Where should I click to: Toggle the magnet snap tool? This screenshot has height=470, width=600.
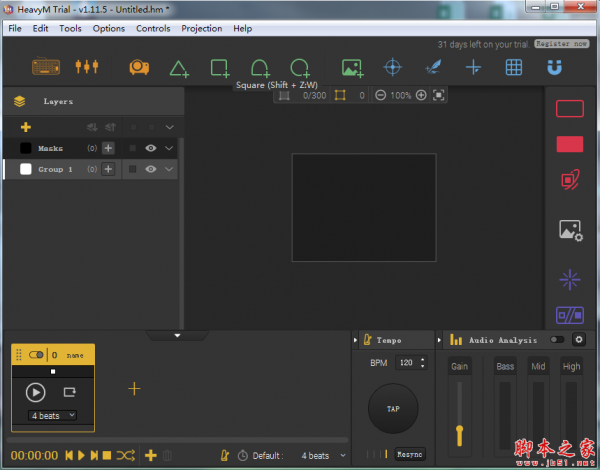tap(554, 67)
